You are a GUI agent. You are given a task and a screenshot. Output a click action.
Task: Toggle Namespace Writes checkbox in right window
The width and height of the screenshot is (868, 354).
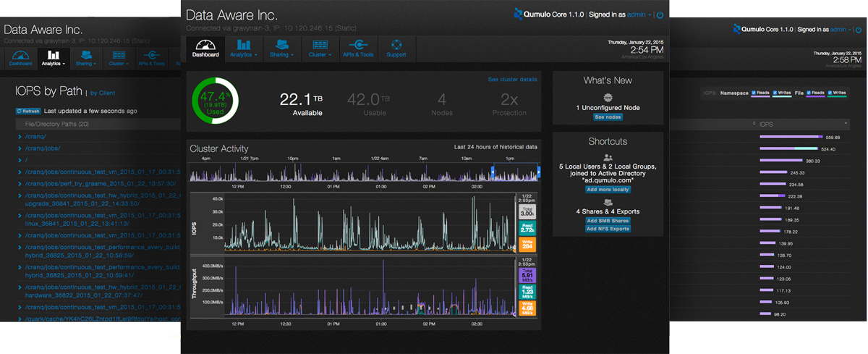tap(774, 93)
